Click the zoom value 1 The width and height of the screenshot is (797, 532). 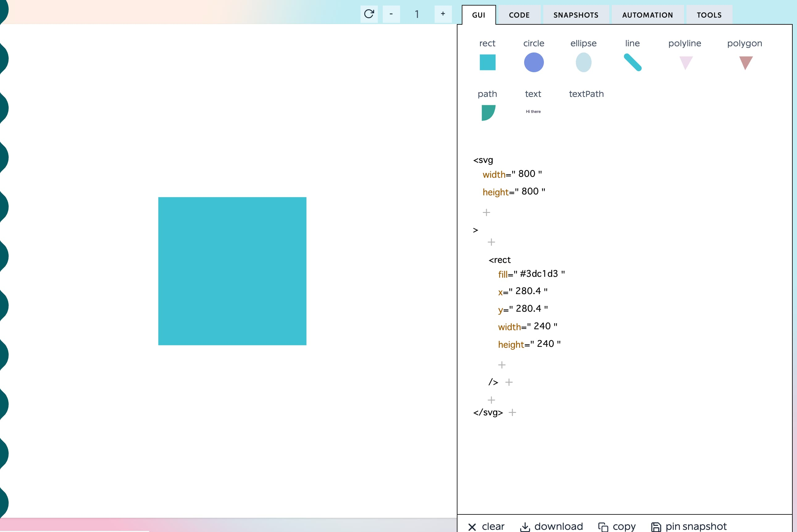(x=417, y=14)
